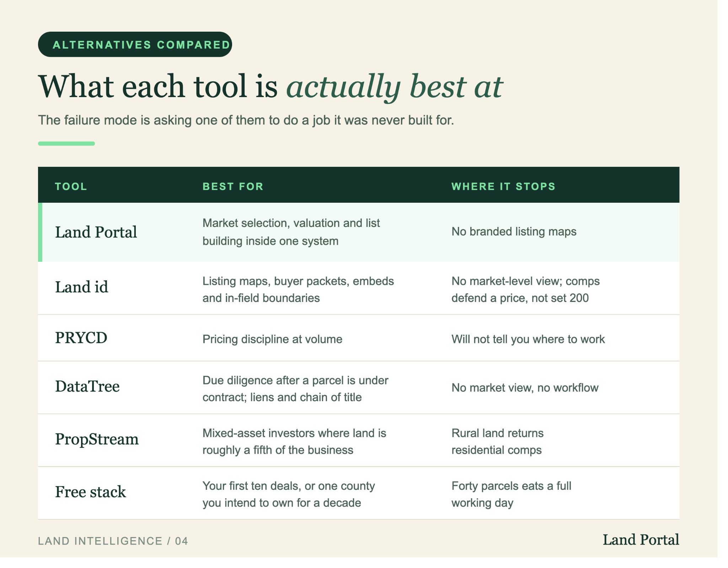Click the PropStream row name
The height and width of the screenshot is (568, 728).
[97, 439]
